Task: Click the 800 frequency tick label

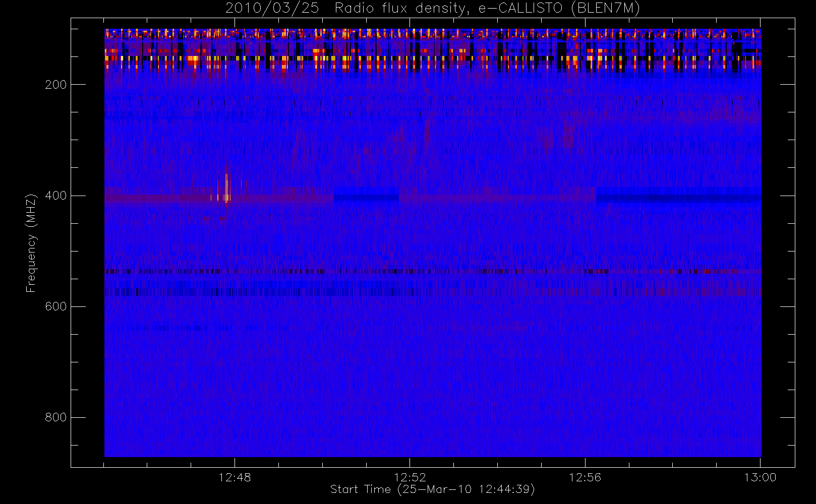Action: click(x=56, y=417)
